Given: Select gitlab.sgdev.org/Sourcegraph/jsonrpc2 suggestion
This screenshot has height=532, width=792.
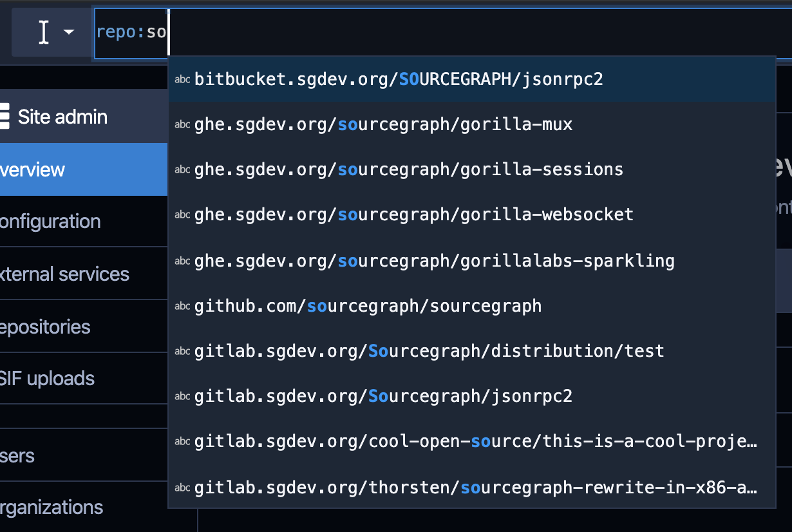Looking at the screenshot, I should coord(472,395).
